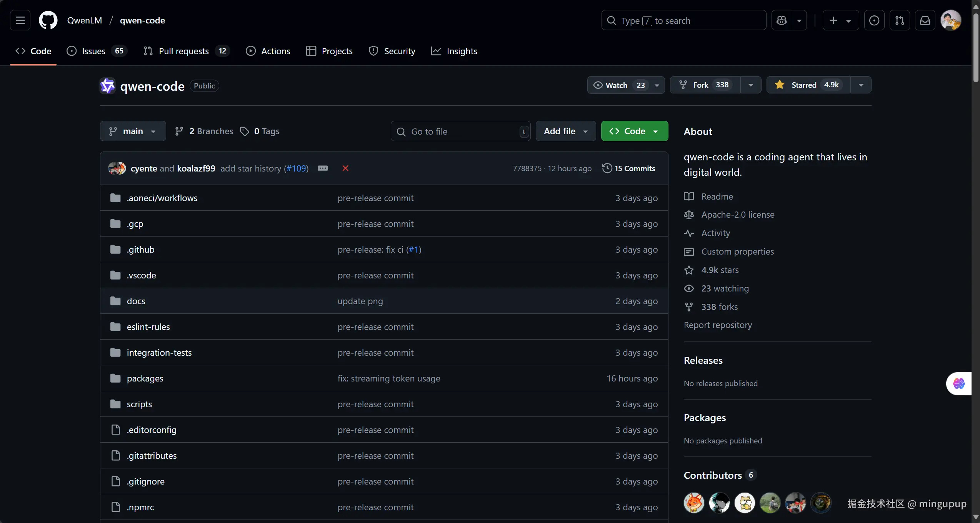980x523 pixels.
Task: Open the Pull requests tab
Action: click(x=187, y=51)
